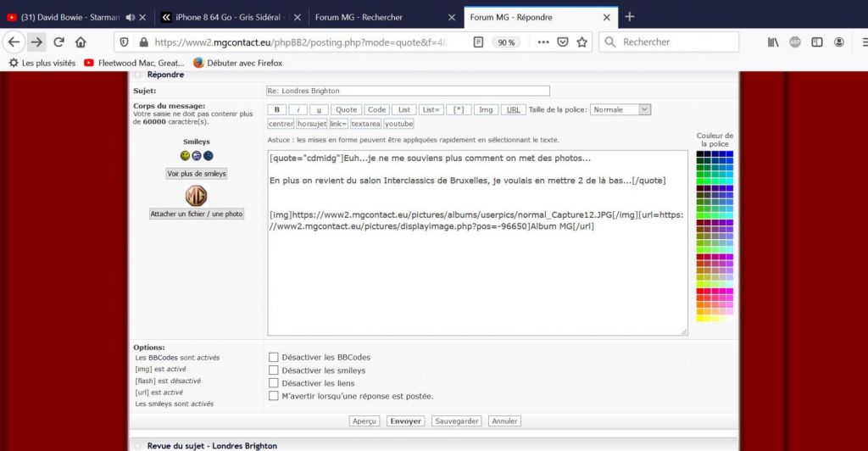Insert a Quote BBCode tag
The width and height of the screenshot is (868, 451).
[347, 109]
